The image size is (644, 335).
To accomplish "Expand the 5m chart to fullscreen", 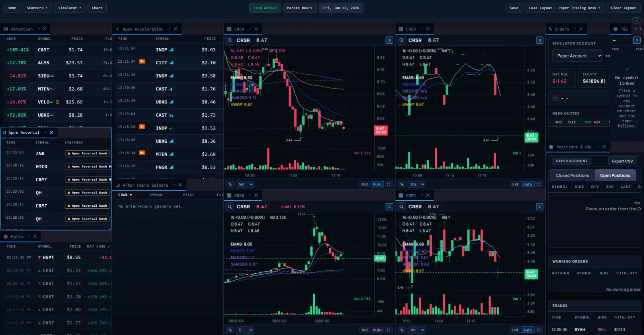I will [388, 184].
